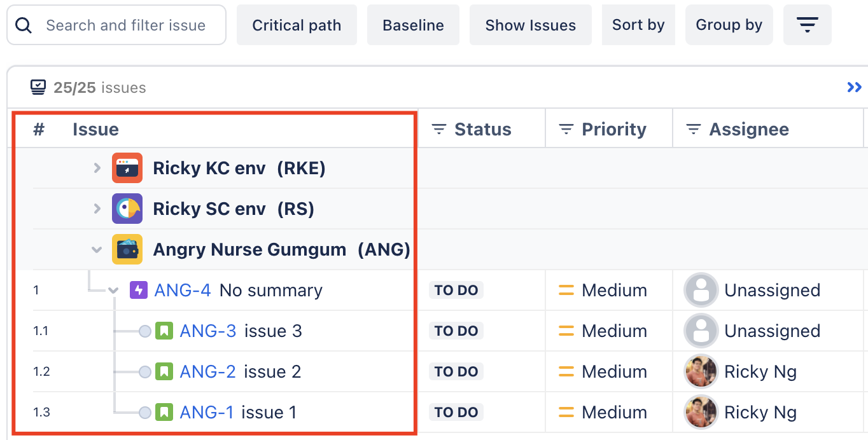Toggle the Baseline view button
Image resolution: width=868 pixels, height=440 pixels.
point(413,25)
